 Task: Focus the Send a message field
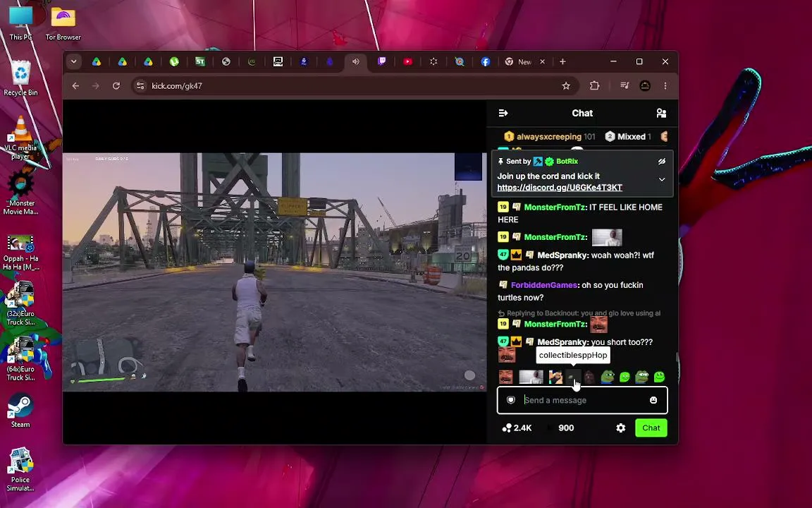(582, 400)
